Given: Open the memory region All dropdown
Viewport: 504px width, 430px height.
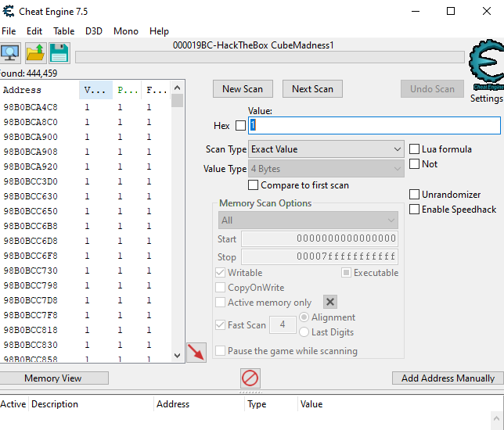Looking at the screenshot, I should point(308,220).
